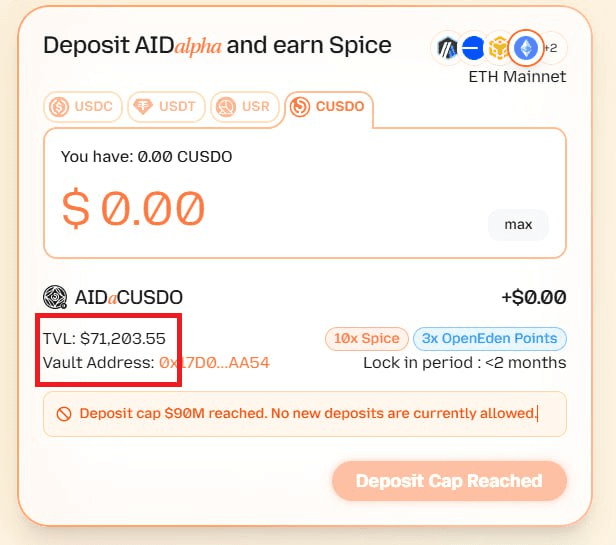
Task: Click the USR token icon
Action: click(x=226, y=106)
